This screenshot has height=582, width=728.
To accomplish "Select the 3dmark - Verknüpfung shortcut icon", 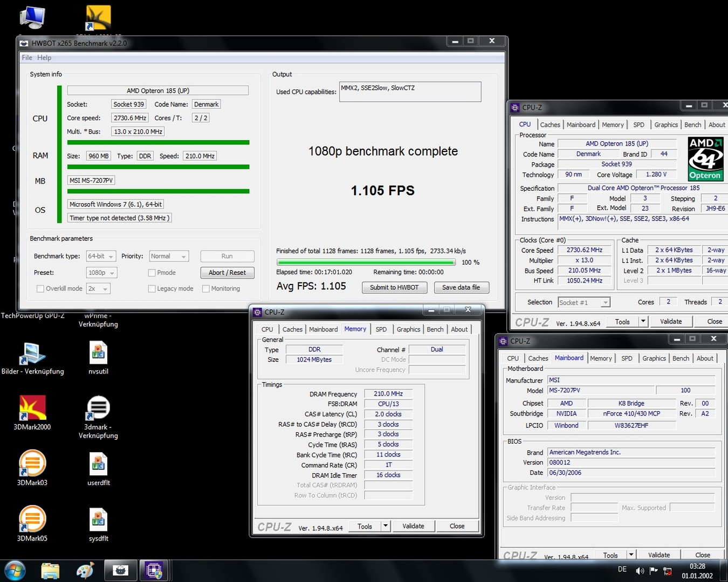I will [98, 408].
